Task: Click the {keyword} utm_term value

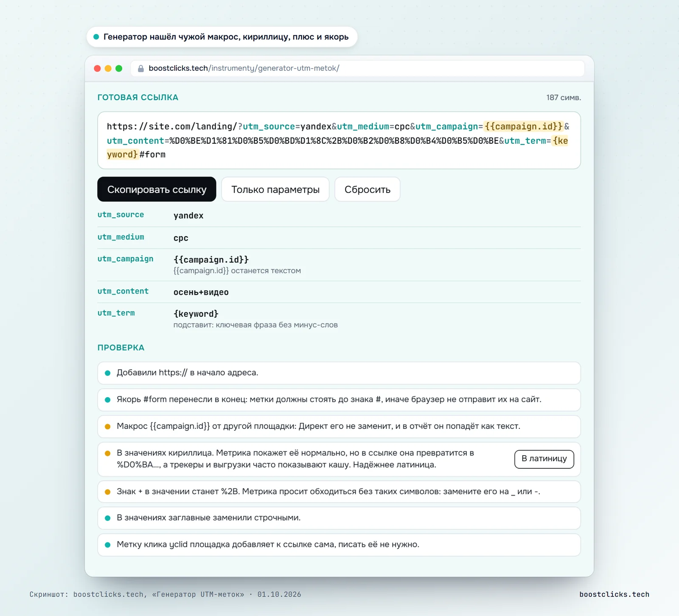Action: [196, 314]
